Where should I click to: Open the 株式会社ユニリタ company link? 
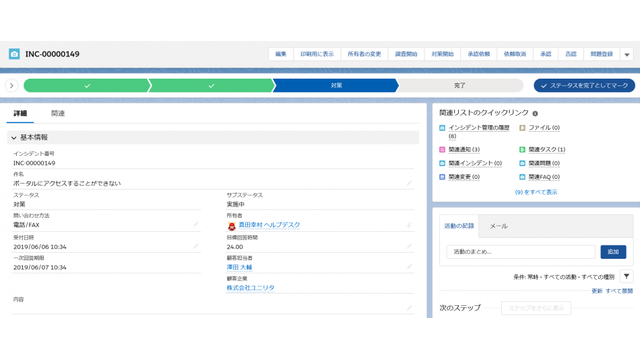click(x=250, y=288)
